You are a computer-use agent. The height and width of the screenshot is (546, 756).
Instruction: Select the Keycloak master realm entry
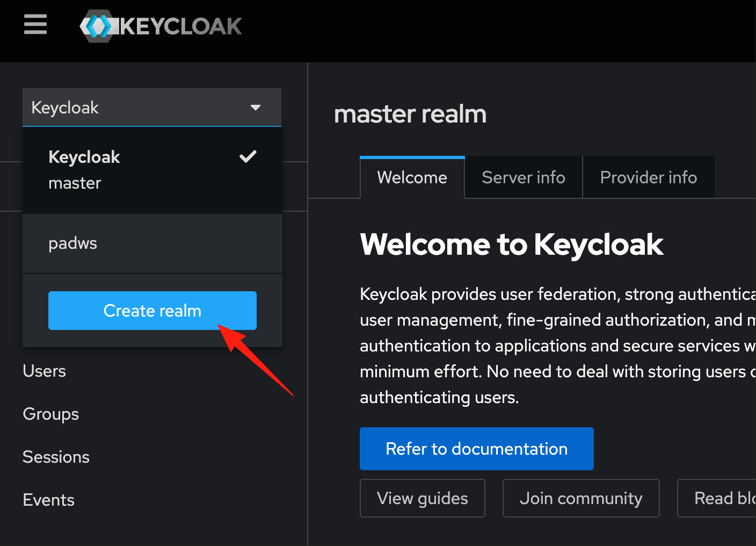(152, 170)
